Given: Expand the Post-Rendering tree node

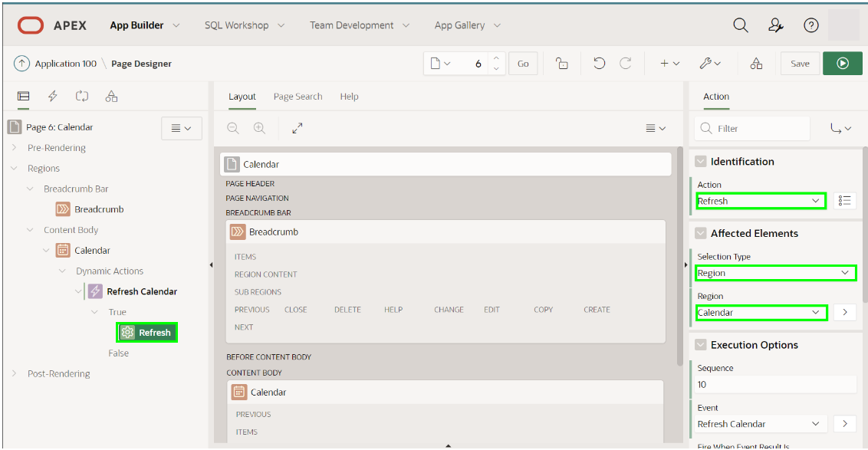Looking at the screenshot, I should [x=15, y=373].
